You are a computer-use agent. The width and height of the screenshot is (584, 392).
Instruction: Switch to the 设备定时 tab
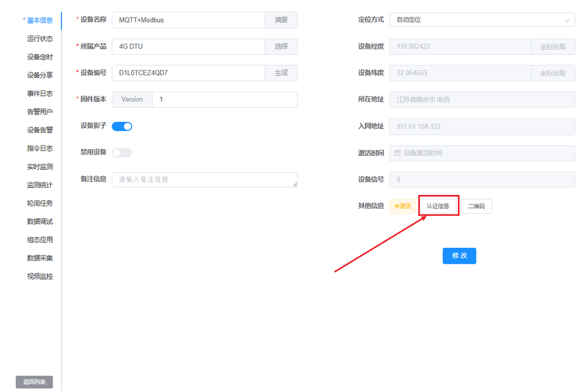pyautogui.click(x=40, y=57)
